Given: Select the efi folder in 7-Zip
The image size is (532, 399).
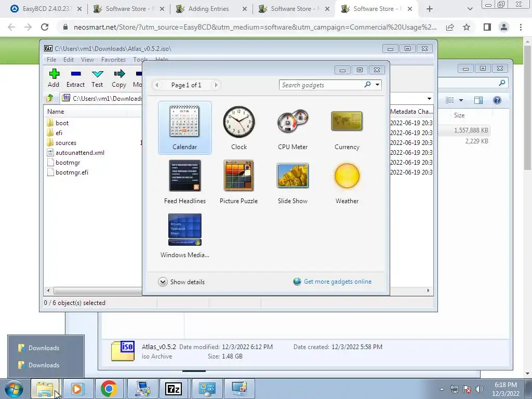Looking at the screenshot, I should pyautogui.click(x=55, y=132).
